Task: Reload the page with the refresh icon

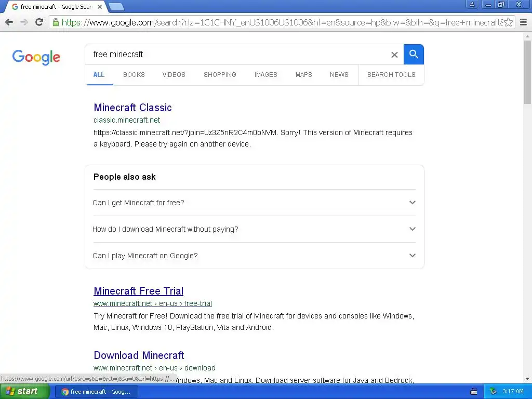Action: click(x=39, y=22)
